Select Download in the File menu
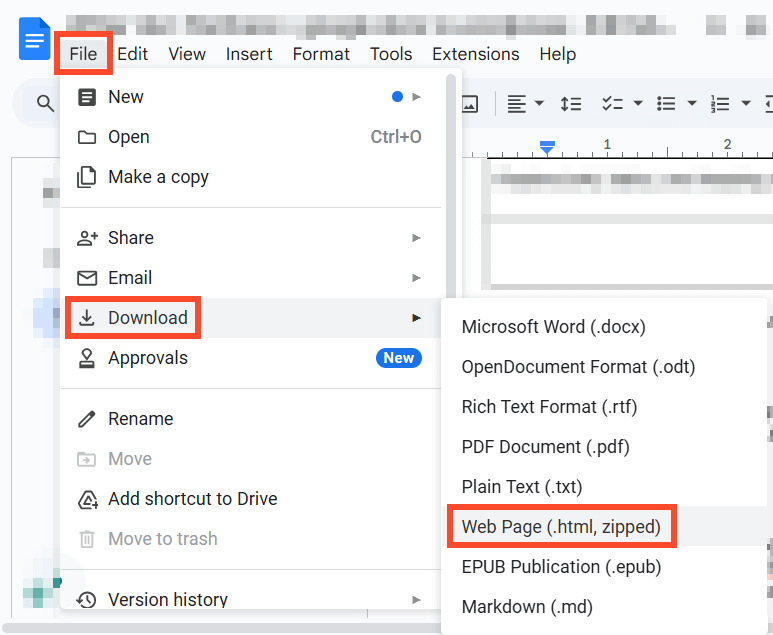Viewport: 773px width, 635px height. coord(251,318)
